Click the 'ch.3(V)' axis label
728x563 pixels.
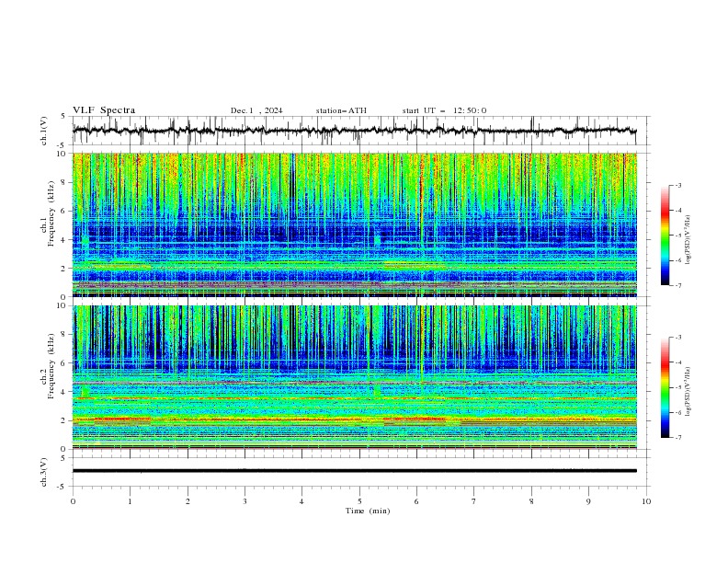[x=44, y=472]
